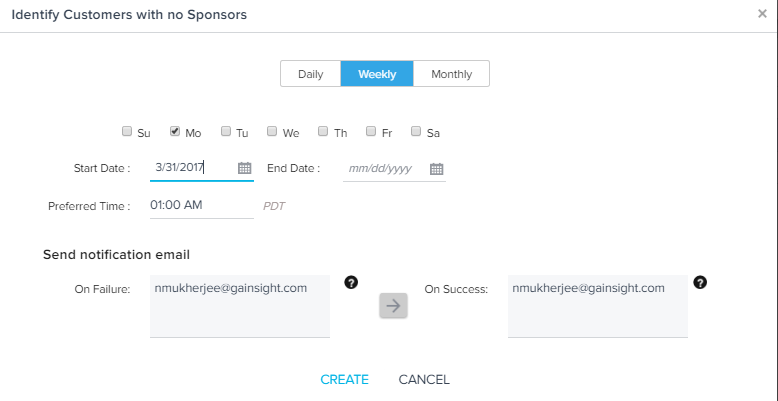Open the Start Date calendar picker icon
This screenshot has height=401, width=778.
(245, 168)
